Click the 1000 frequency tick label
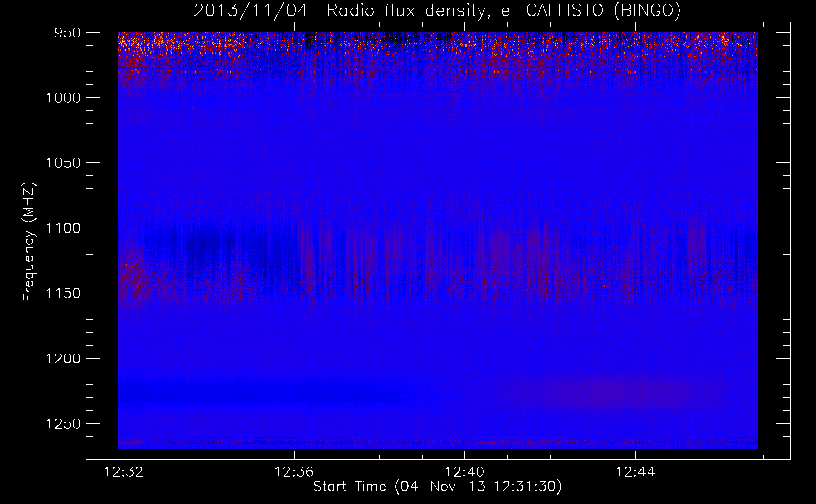This screenshot has width=816, height=504. (x=64, y=98)
